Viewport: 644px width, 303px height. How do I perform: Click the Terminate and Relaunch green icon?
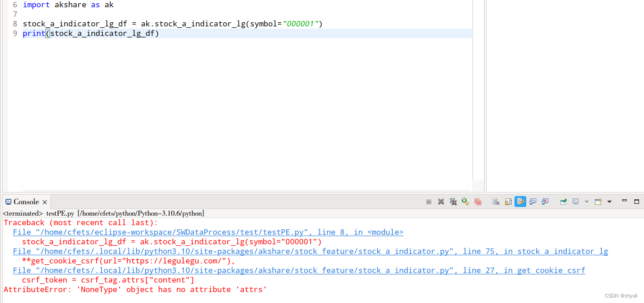point(465,202)
